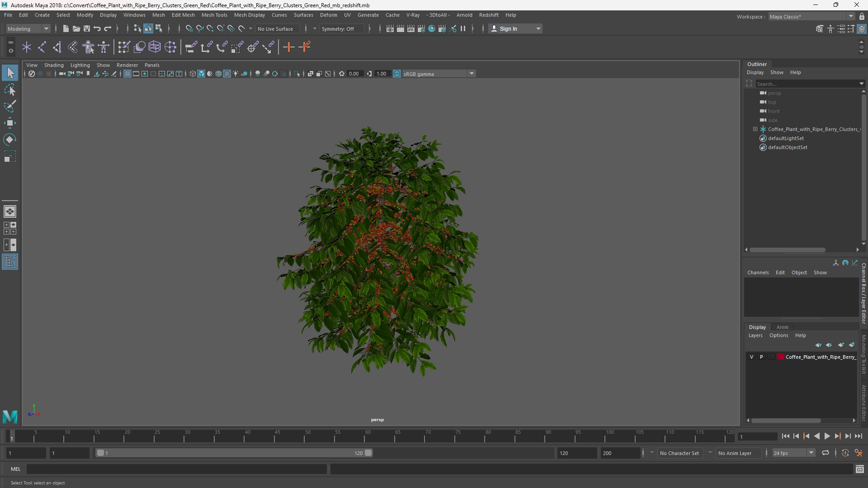Click the No Live Surface field
The image size is (868, 488).
click(278, 28)
